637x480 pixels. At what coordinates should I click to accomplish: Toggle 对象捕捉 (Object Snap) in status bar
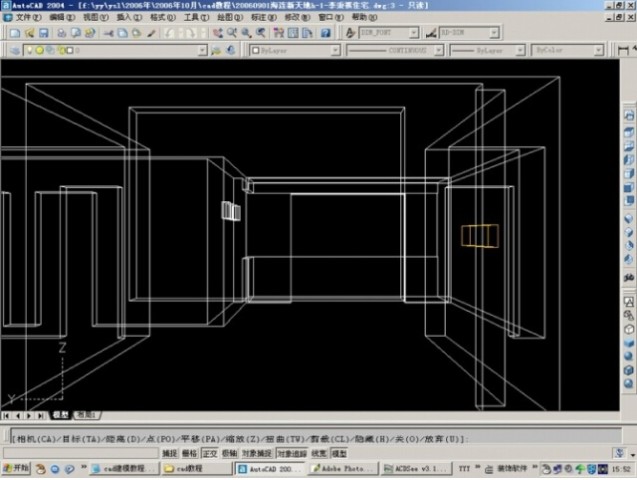click(x=257, y=453)
